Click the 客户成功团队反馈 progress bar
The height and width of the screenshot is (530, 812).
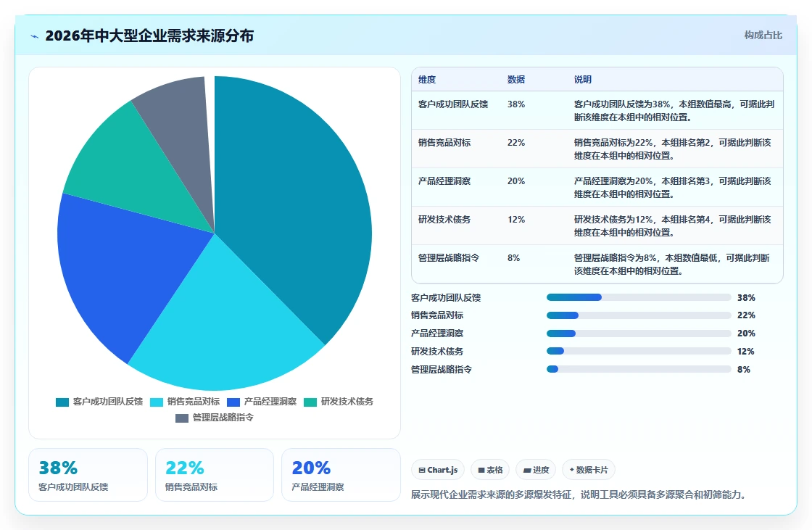coord(639,297)
